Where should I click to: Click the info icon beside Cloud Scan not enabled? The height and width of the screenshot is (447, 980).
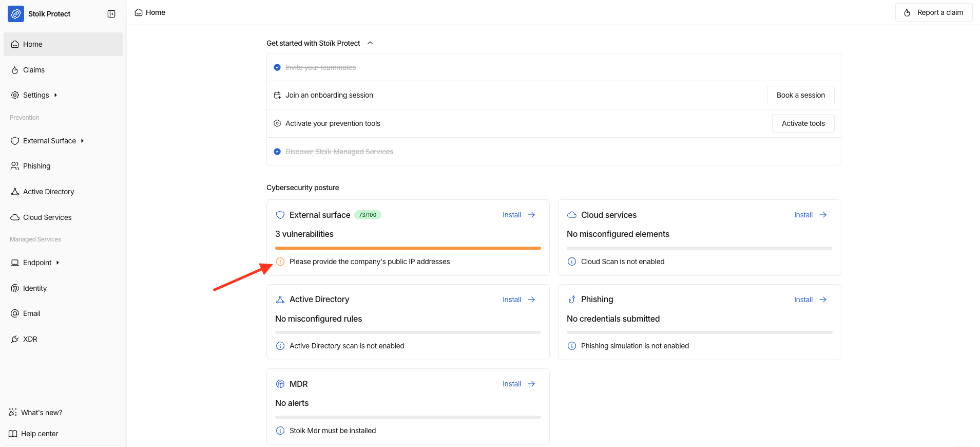[572, 262]
